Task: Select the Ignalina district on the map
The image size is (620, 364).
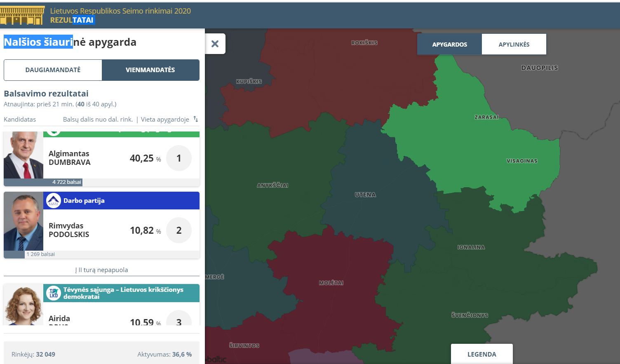Action: [471, 247]
